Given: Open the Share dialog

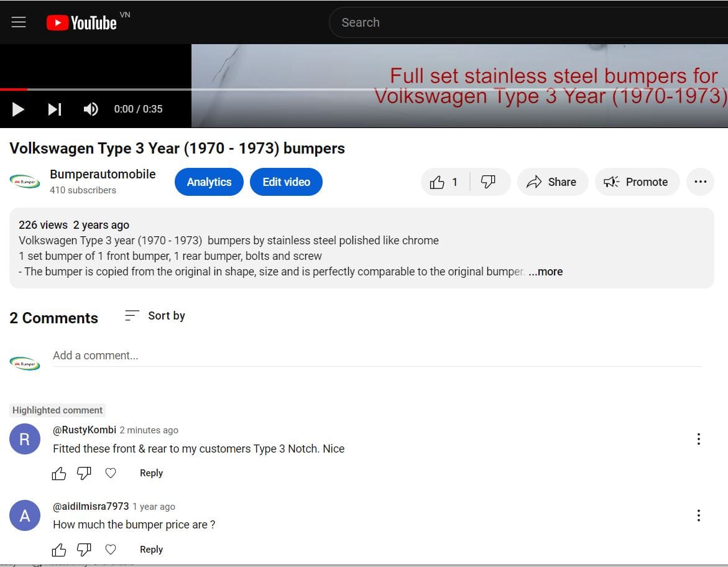Looking at the screenshot, I should (x=552, y=182).
